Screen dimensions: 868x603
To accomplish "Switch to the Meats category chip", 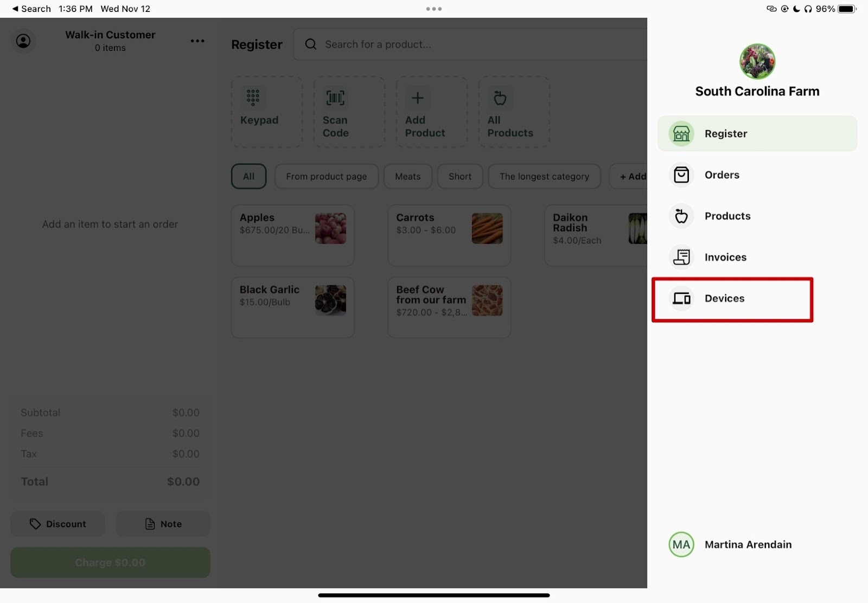I will [407, 176].
